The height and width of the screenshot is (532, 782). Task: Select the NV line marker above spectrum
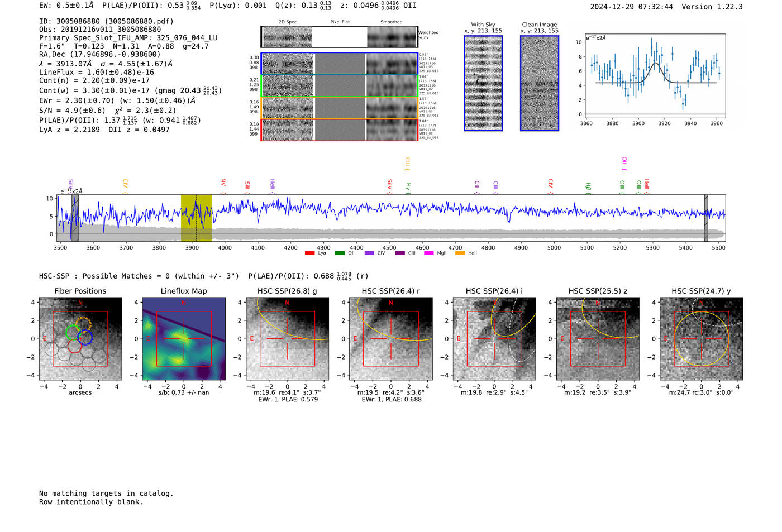223,185
